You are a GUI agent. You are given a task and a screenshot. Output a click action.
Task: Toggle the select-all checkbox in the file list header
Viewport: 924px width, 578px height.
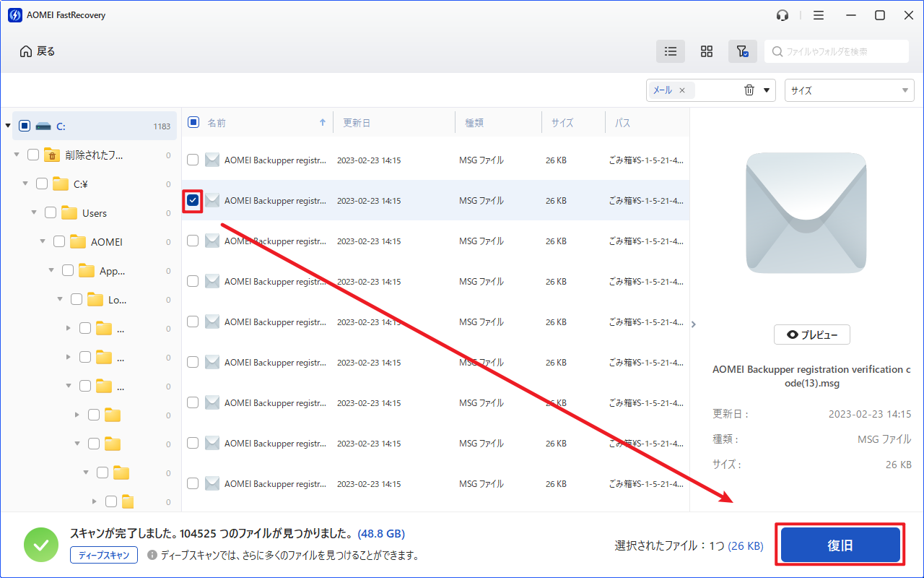click(x=193, y=122)
